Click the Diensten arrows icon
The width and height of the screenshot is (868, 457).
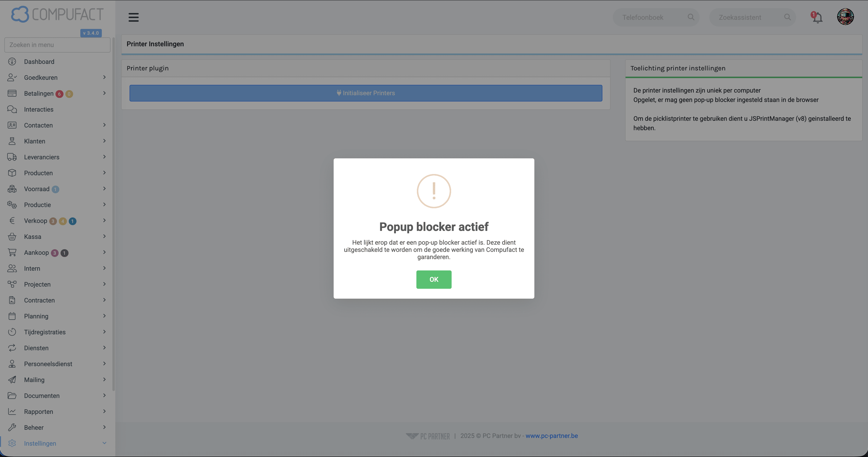point(12,348)
